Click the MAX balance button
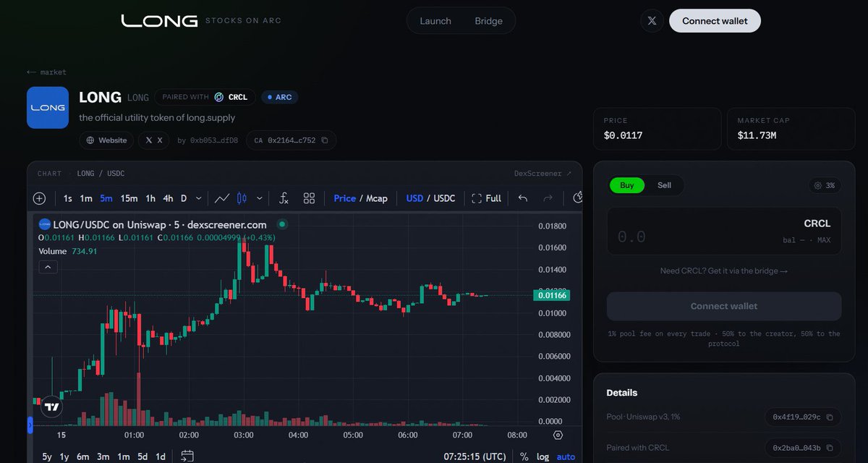The image size is (868, 463). (x=824, y=240)
